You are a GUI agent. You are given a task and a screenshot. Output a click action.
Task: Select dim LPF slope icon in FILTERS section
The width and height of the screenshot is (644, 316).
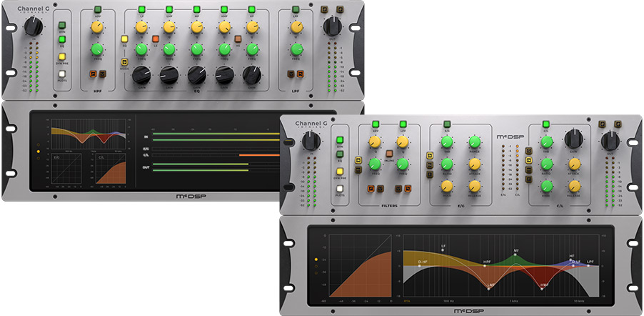click(x=398, y=189)
